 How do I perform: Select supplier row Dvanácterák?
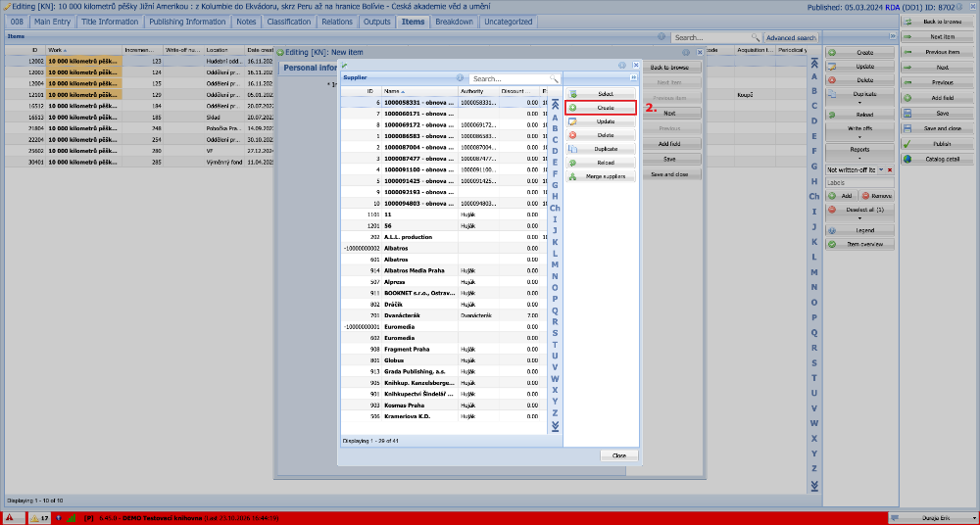443,315
